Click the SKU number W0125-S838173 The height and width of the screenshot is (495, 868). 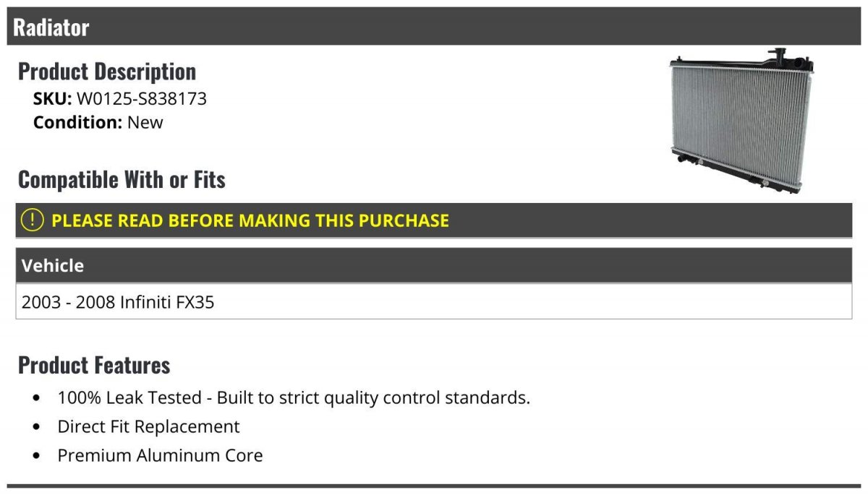click(142, 98)
